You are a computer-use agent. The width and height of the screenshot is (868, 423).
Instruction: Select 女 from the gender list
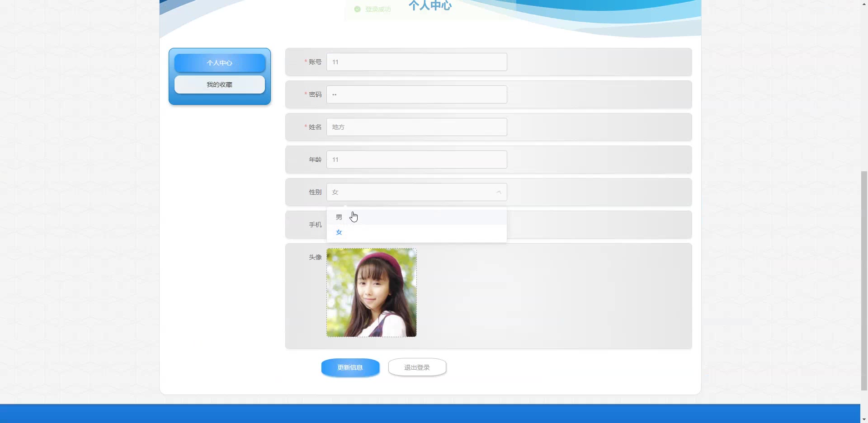pos(416,232)
